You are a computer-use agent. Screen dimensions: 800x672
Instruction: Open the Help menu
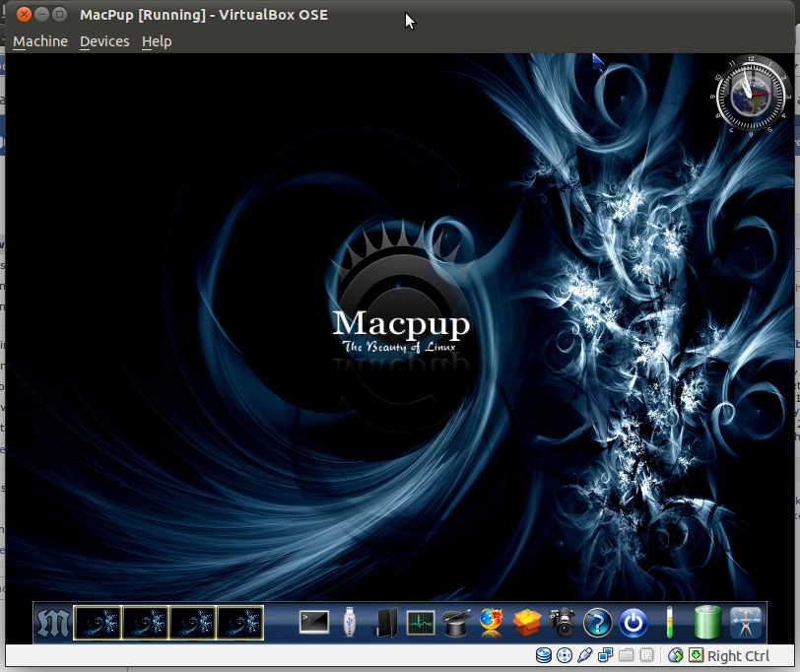coord(157,41)
